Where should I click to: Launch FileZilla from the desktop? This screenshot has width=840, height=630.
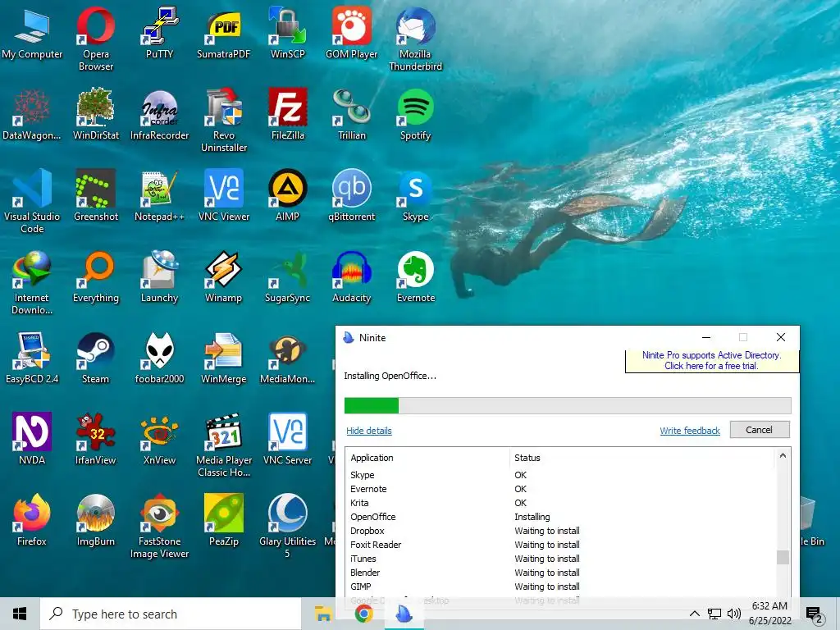click(x=288, y=113)
